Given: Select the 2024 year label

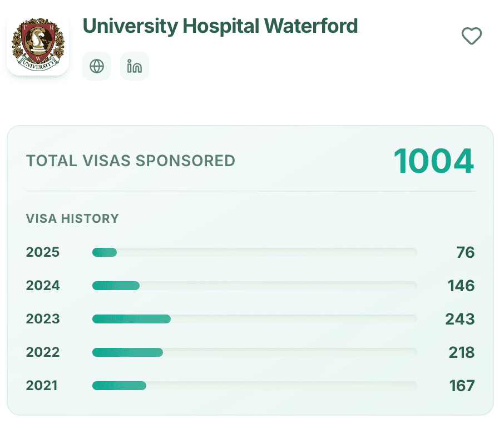Looking at the screenshot, I should click(x=43, y=286).
